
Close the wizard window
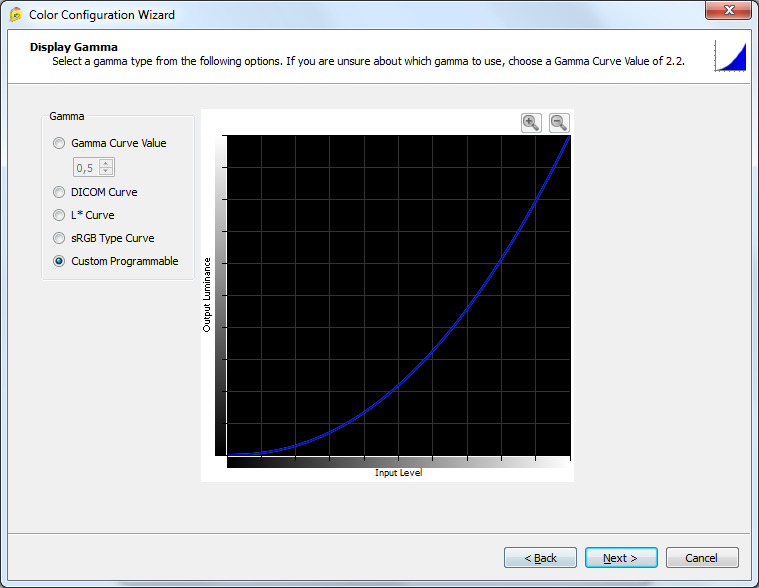pyautogui.click(x=729, y=10)
